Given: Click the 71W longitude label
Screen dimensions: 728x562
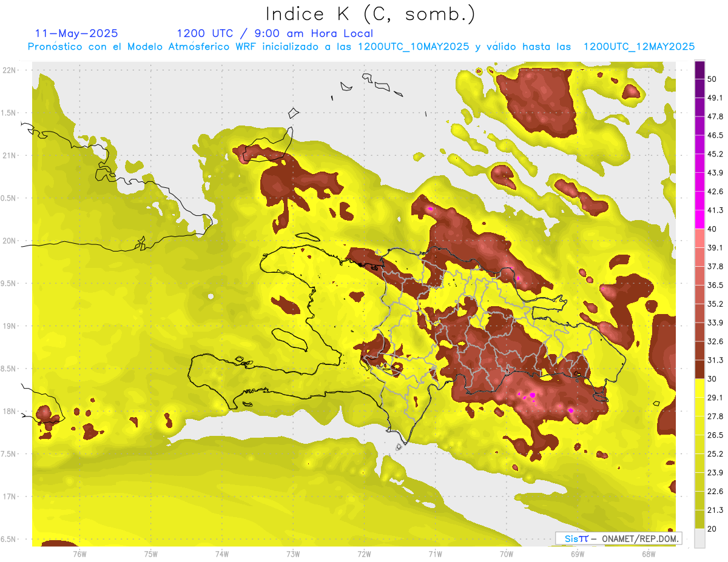Looking at the screenshot, I should 435,553.
